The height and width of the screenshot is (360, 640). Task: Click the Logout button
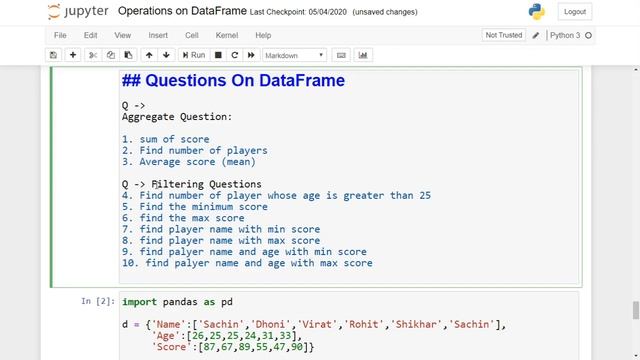575,12
